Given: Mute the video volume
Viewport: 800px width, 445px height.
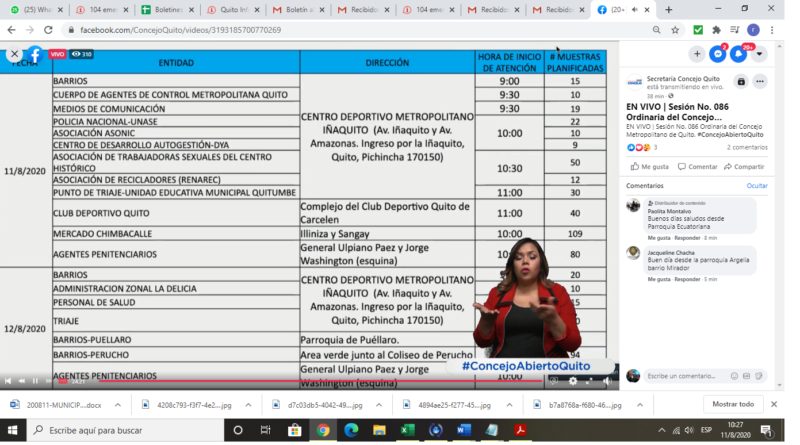Looking at the screenshot, I should (x=607, y=381).
